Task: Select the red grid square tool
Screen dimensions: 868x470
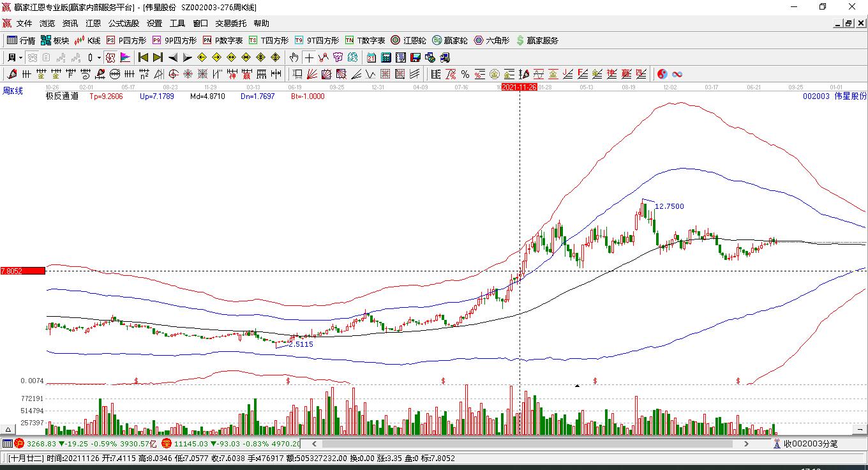Action: [x=385, y=74]
